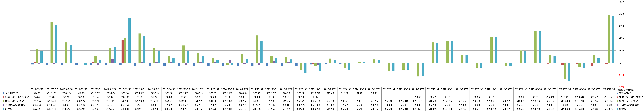Click the $239.63 cell
Image resolution: width=644 pixels, height=111 pixels.
140,101
